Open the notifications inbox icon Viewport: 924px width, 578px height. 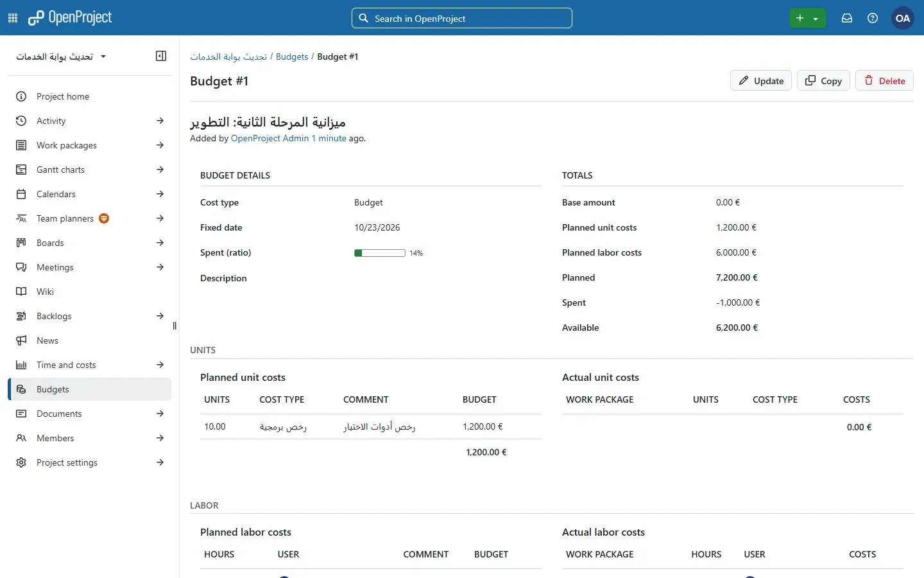coord(847,18)
